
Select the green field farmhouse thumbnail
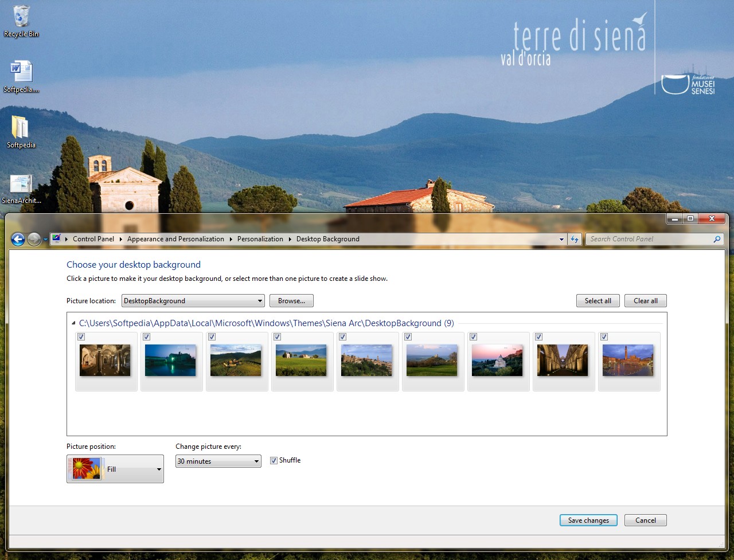click(301, 361)
